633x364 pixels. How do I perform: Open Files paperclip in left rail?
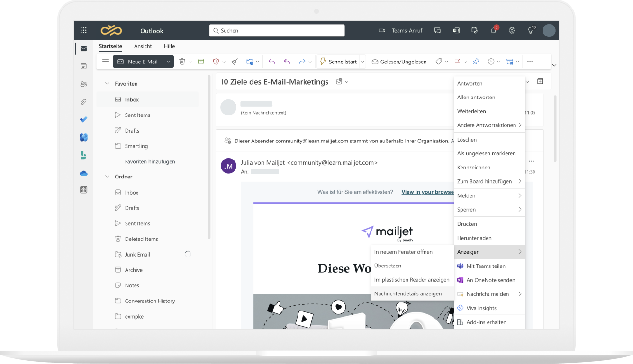(83, 102)
